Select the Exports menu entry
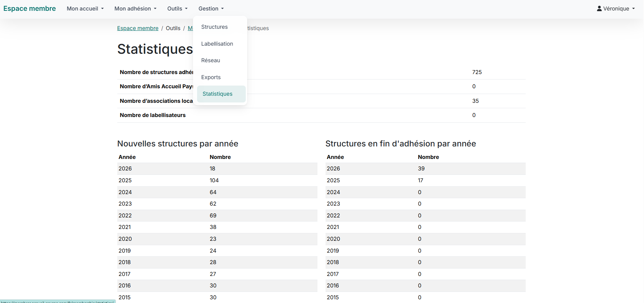The image size is (644, 303). click(x=211, y=77)
